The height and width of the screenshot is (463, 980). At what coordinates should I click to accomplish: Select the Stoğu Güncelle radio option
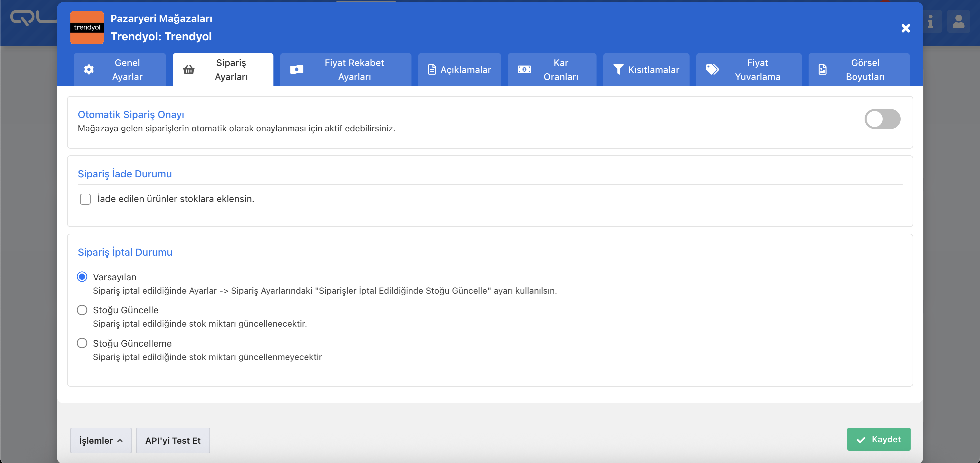pyautogui.click(x=82, y=310)
